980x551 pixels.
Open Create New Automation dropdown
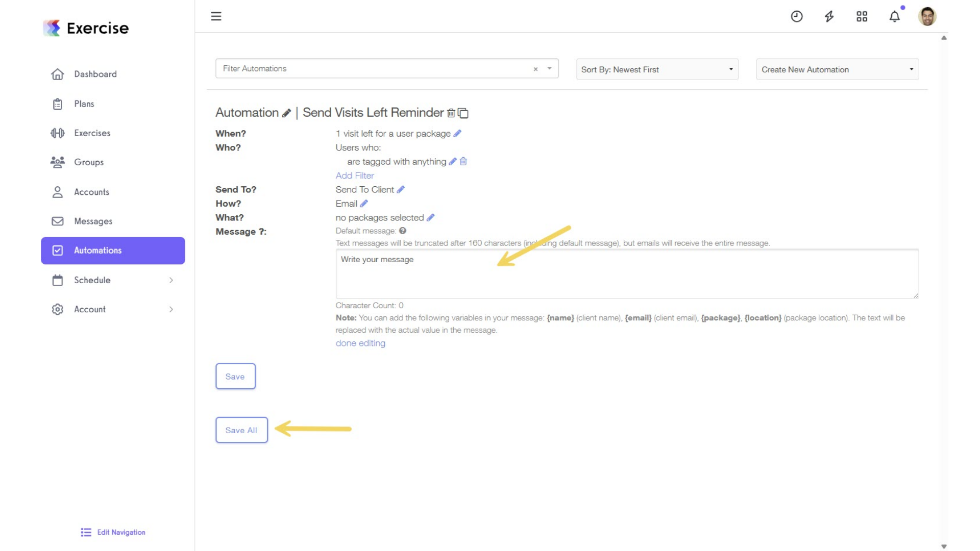(x=837, y=69)
